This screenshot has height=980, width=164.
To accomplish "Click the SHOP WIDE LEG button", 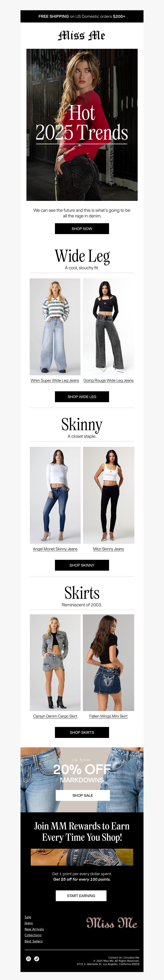I will coord(82,397).
